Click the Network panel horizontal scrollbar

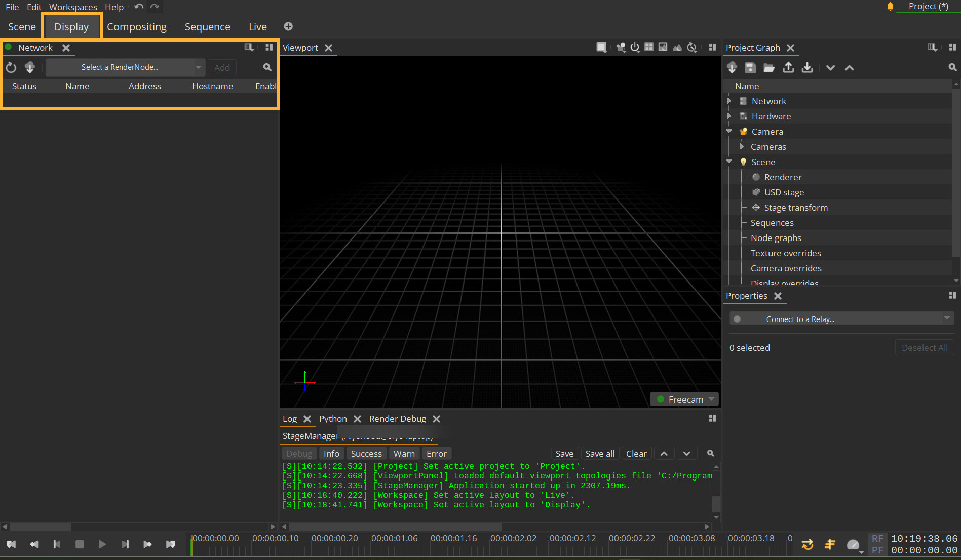[41, 527]
